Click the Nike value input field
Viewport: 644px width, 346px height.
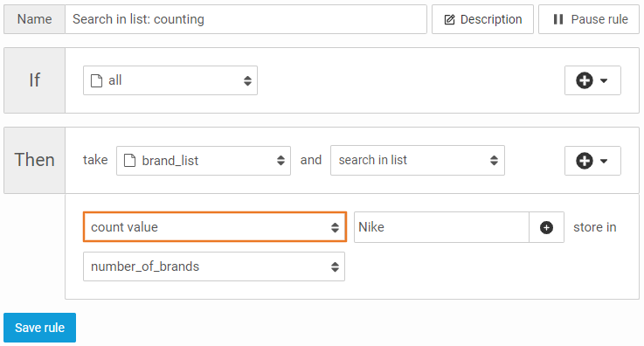[x=441, y=227]
